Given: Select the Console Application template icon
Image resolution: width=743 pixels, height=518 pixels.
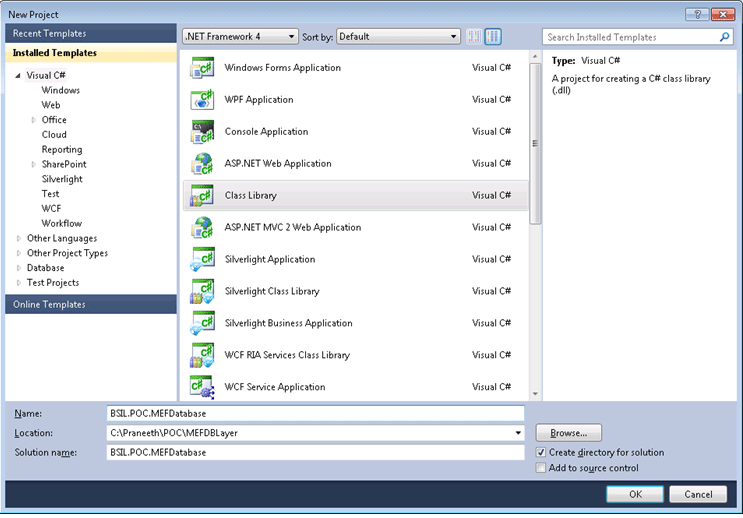Looking at the screenshot, I should tap(202, 131).
